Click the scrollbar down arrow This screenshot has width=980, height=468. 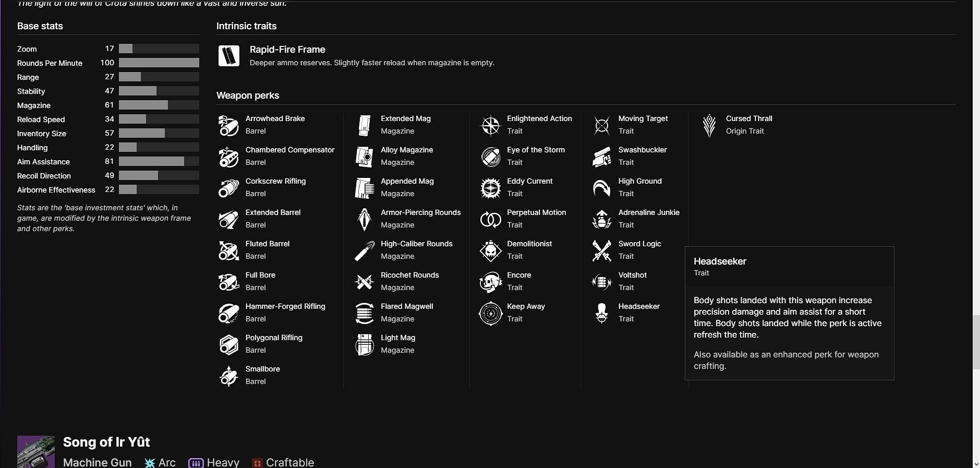point(976,463)
